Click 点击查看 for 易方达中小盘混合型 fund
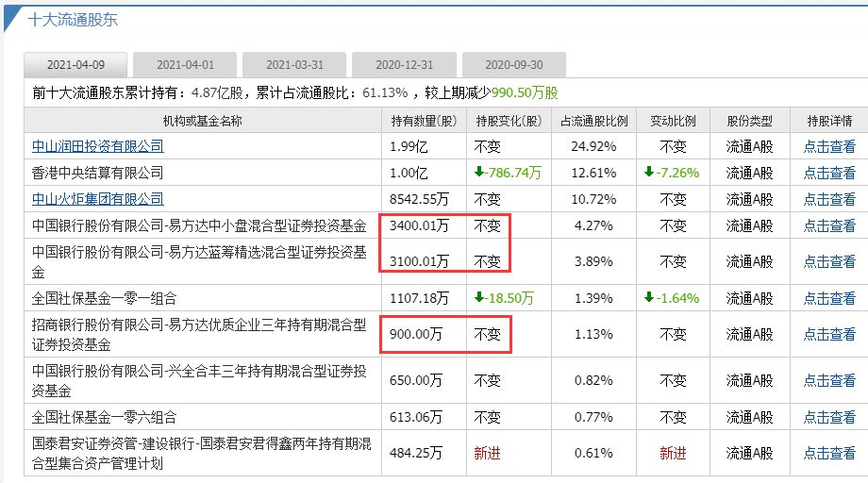The height and width of the screenshot is (483, 868). click(829, 225)
